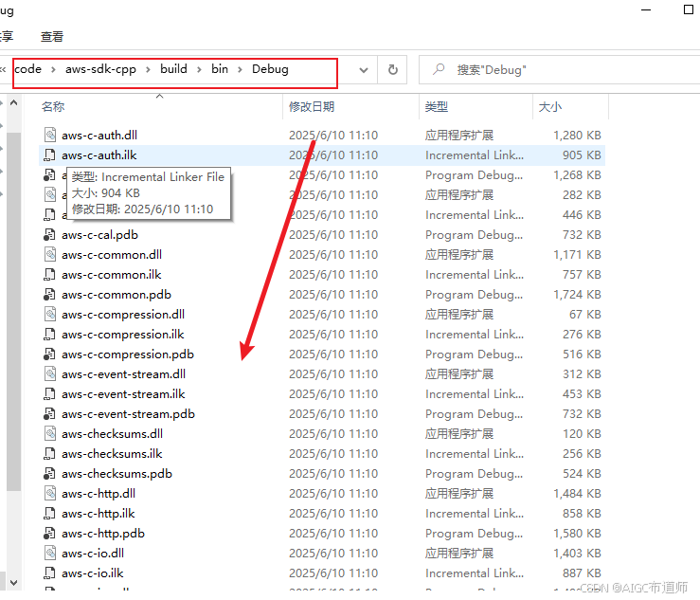Click the aws-c-auth.dll file icon
This screenshot has width=700, height=600.
50,135
